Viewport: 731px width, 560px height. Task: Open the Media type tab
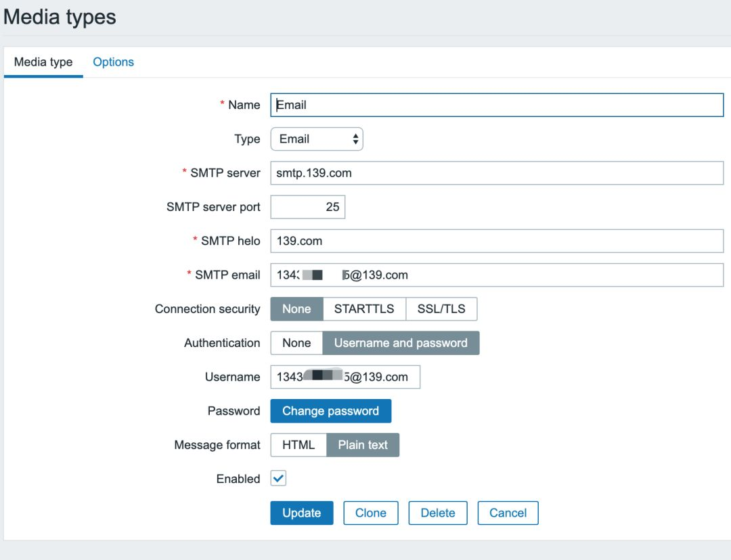click(x=43, y=62)
